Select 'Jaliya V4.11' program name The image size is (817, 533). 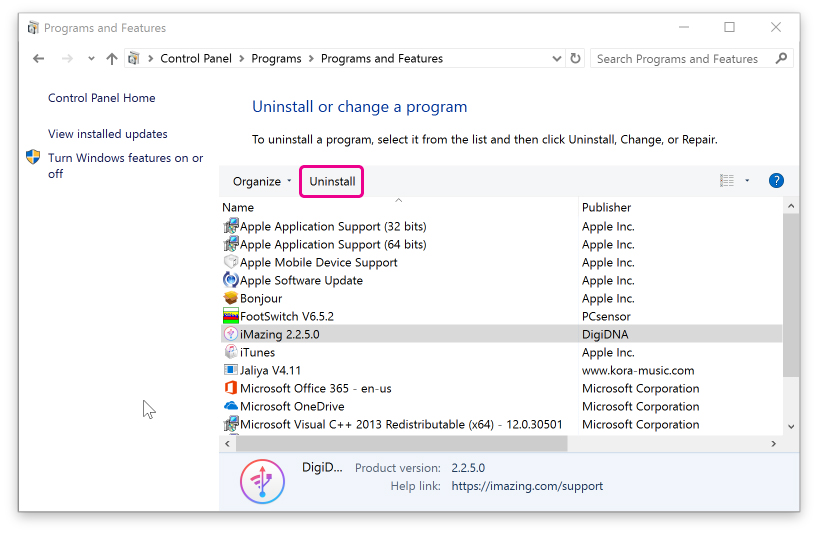pos(270,370)
